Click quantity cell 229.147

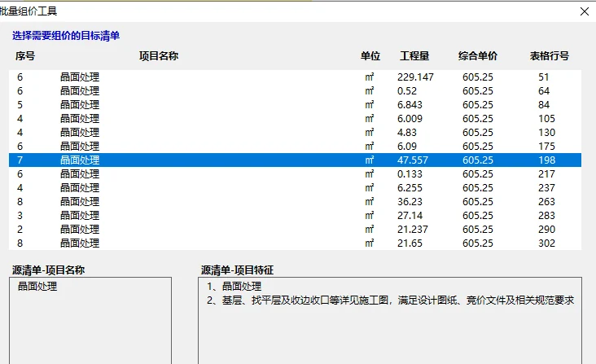point(415,77)
